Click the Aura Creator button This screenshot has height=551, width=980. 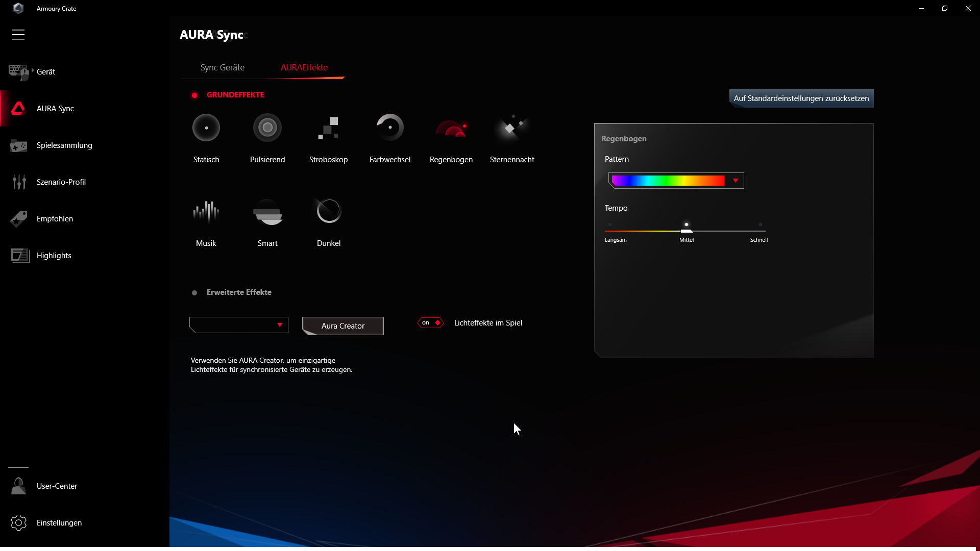343,326
